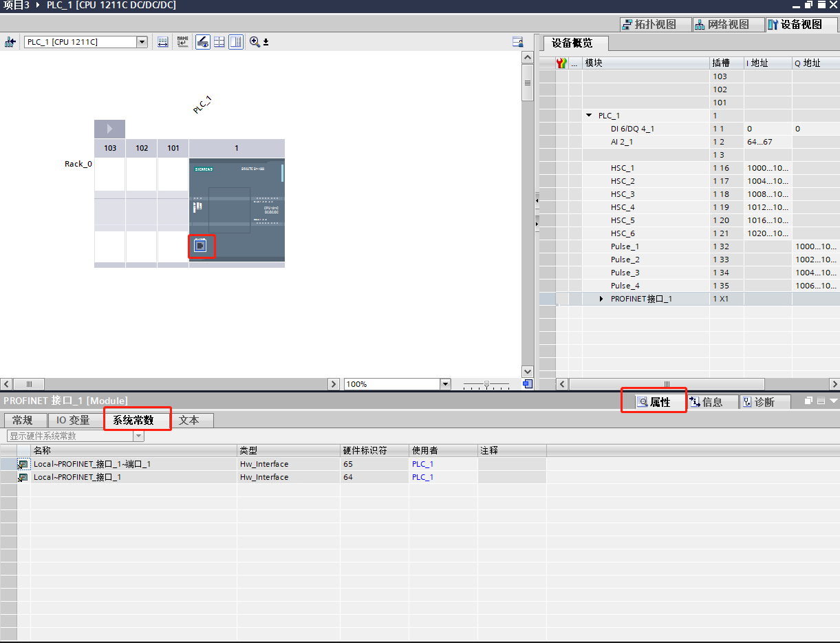
Task: Toggle the page break grid icon
Action: tap(219, 42)
